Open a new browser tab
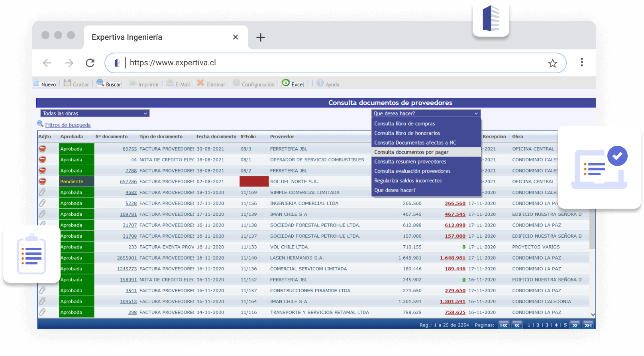This screenshot has height=356, width=644. (260, 37)
